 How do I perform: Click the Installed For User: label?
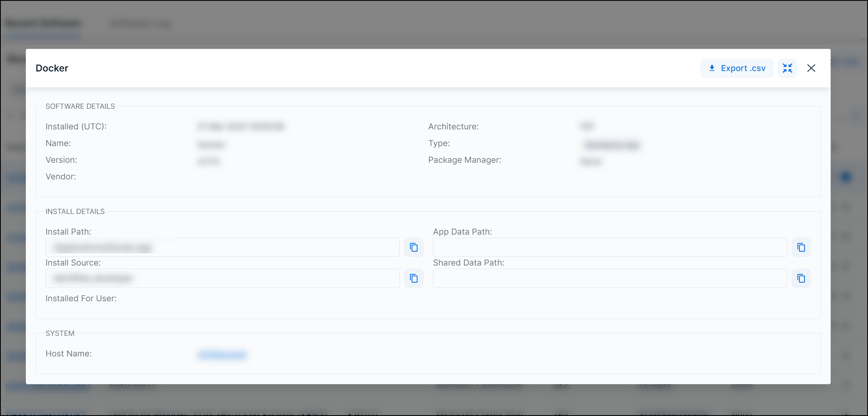[81, 299]
